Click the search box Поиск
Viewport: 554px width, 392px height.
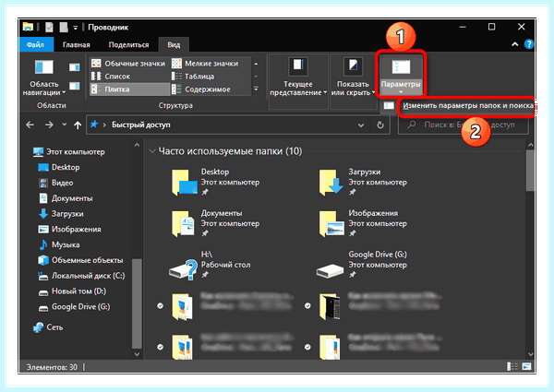tap(464, 125)
